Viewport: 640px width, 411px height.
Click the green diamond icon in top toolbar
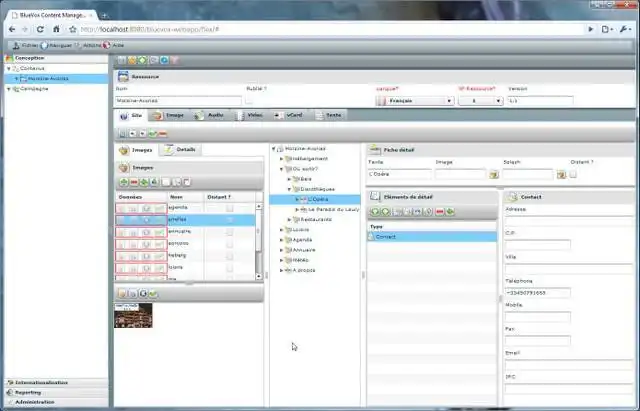point(142,60)
